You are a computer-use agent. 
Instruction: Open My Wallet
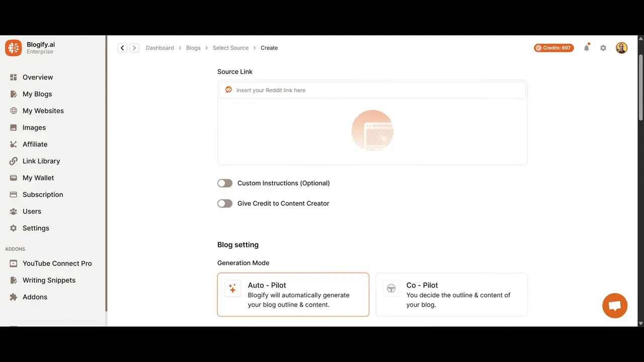tap(38, 177)
